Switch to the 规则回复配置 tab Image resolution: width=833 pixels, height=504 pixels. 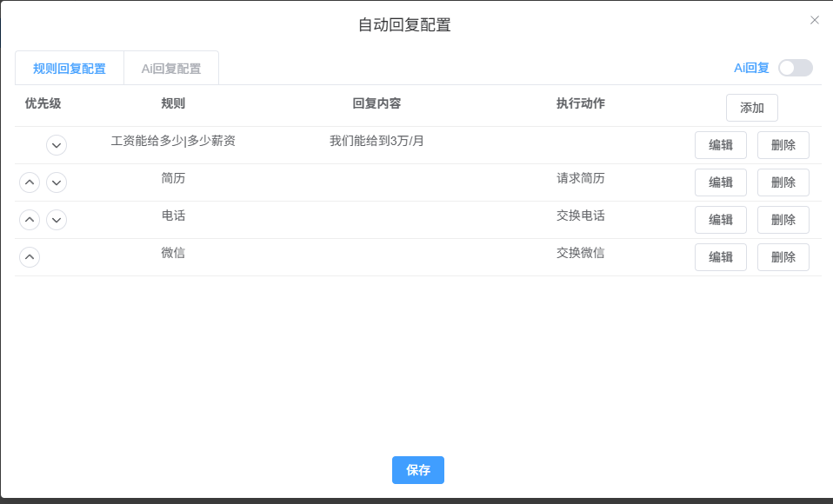click(69, 69)
